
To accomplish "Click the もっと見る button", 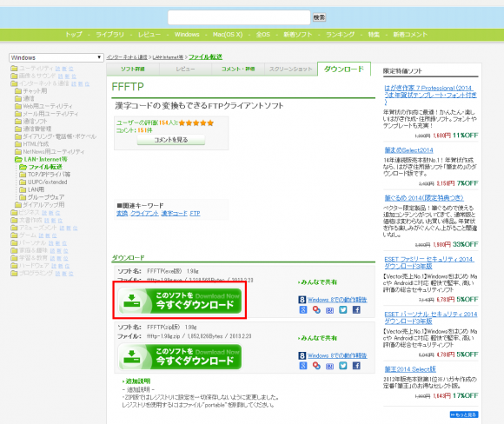I will 464,414.
